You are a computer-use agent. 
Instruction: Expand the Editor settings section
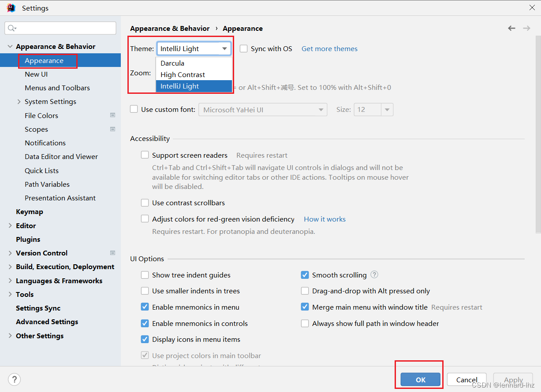[10, 226]
